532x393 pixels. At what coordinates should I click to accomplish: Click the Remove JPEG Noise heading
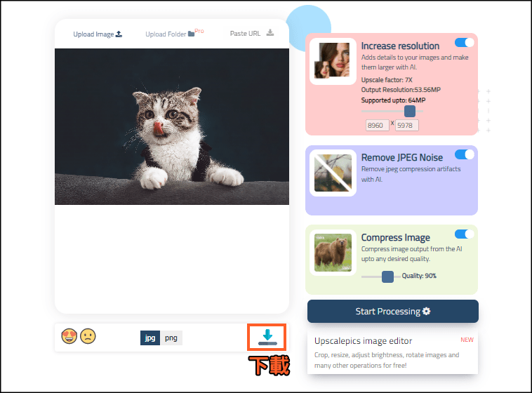pos(401,157)
